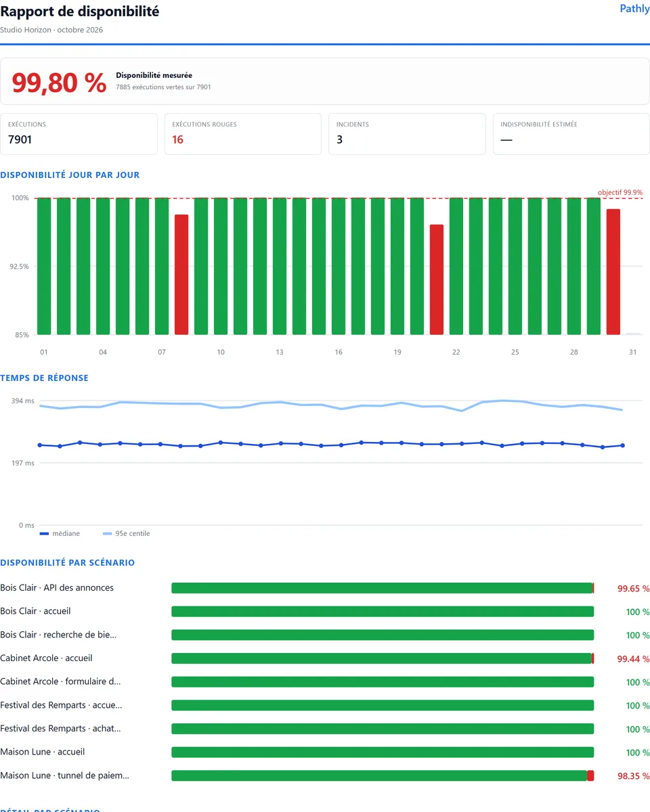Open the Pathly brand link
650x812 pixels.
634,9
